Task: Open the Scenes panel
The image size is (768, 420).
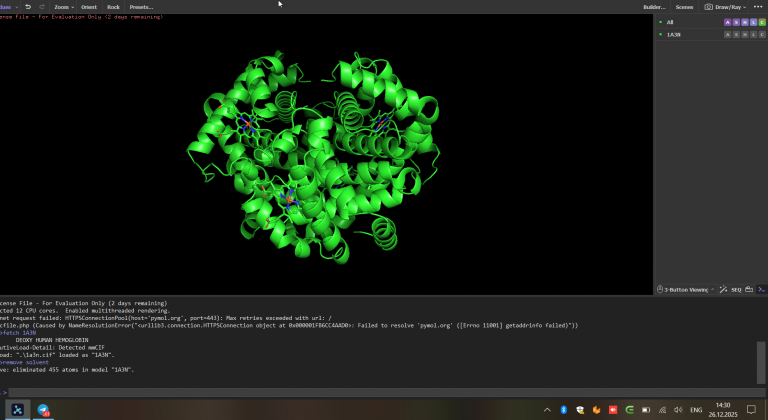Action: pyautogui.click(x=684, y=7)
